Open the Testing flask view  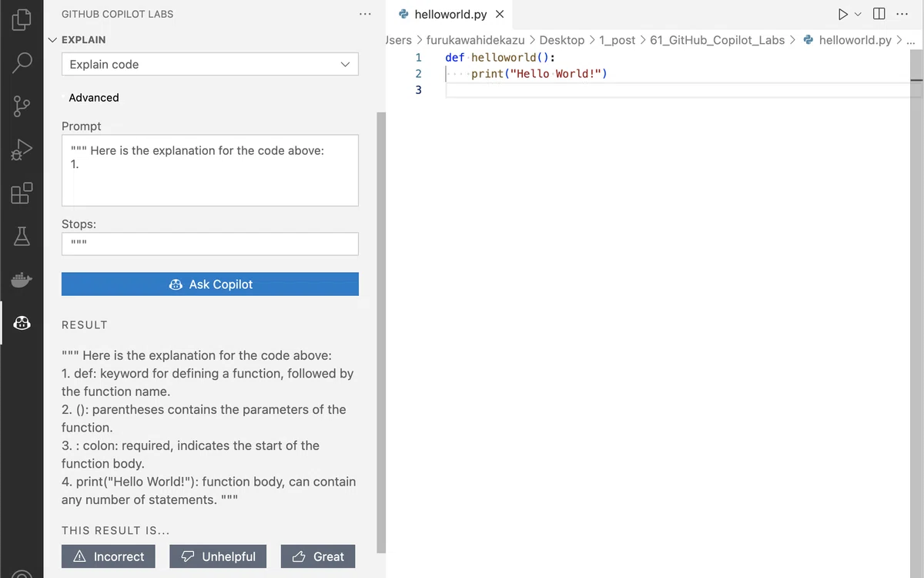(x=22, y=236)
